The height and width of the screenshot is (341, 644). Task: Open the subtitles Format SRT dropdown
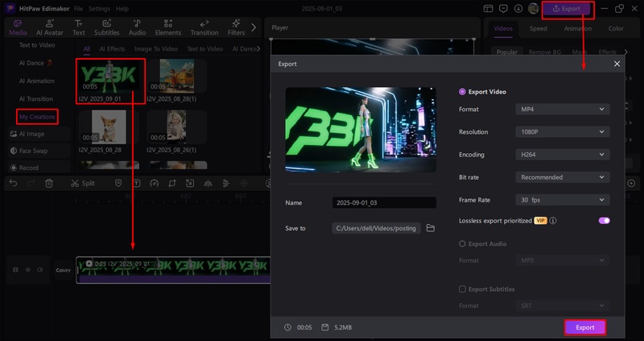pyautogui.click(x=563, y=306)
